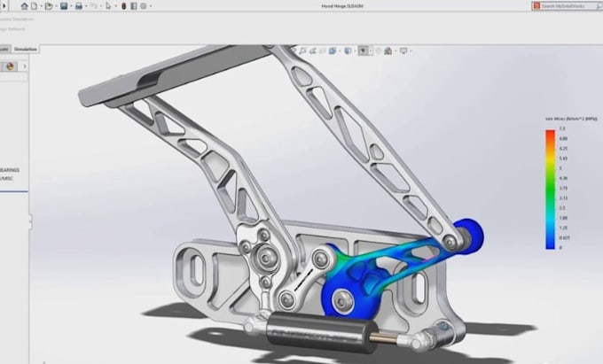Screen dimensions: 603x364
Task: Click the Home icon in top toolbar
Action: (x=24, y=6)
